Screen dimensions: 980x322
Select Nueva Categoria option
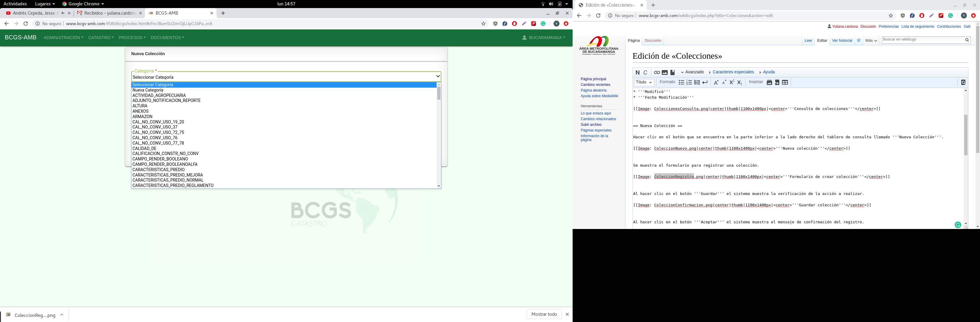(284, 90)
